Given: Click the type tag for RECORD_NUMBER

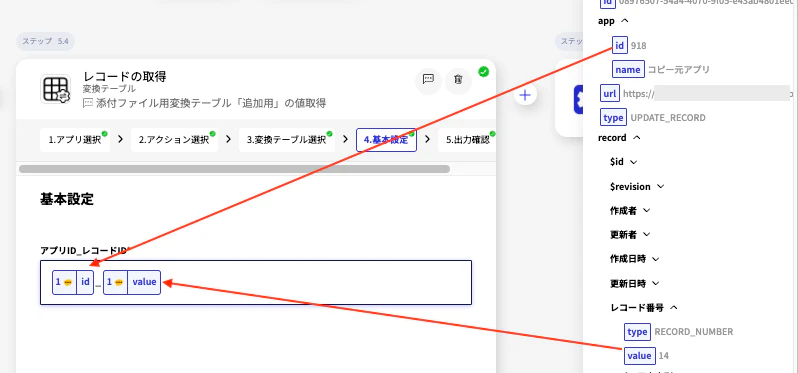Looking at the screenshot, I should click(637, 332).
